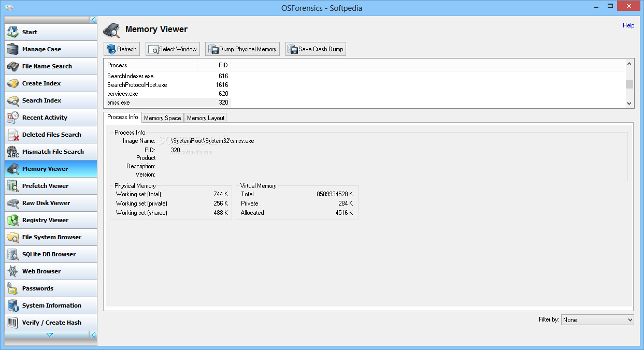Image resolution: width=644 pixels, height=350 pixels.
Task: Select the smss.exe process row
Action: [x=167, y=103]
